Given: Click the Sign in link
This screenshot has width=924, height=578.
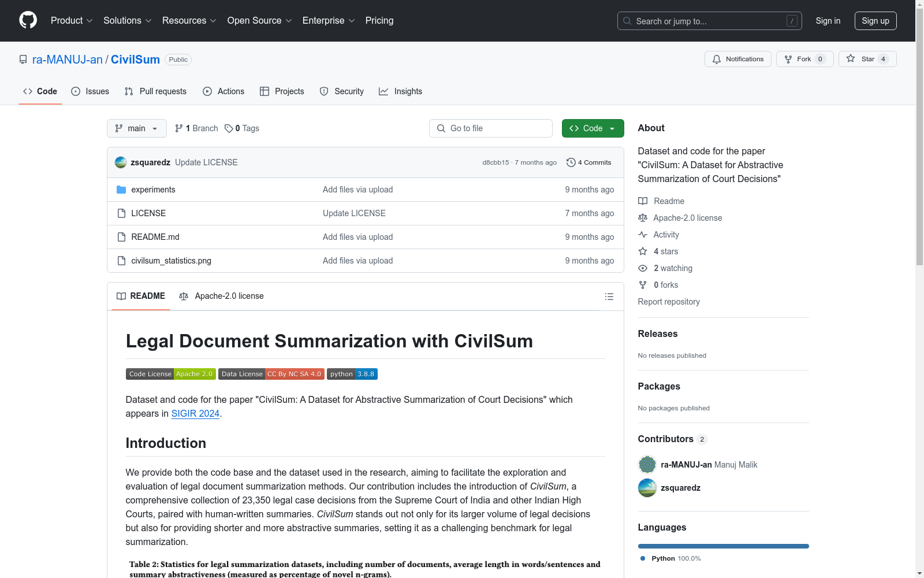Looking at the screenshot, I should pyautogui.click(x=828, y=21).
